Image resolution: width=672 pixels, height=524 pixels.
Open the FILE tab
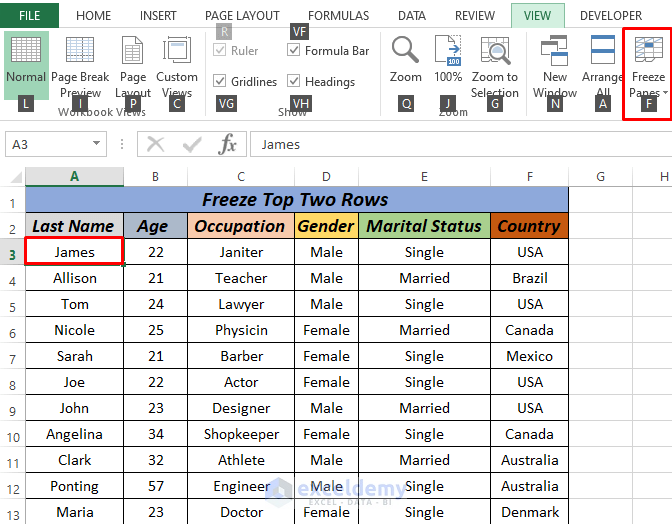pos(29,16)
